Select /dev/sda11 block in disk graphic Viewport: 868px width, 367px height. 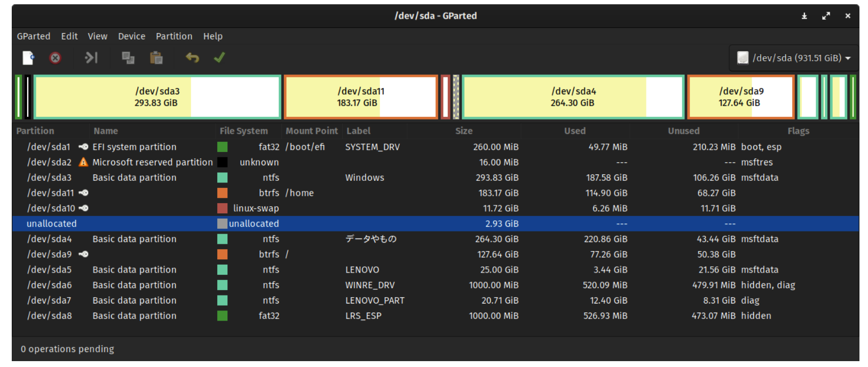point(361,97)
